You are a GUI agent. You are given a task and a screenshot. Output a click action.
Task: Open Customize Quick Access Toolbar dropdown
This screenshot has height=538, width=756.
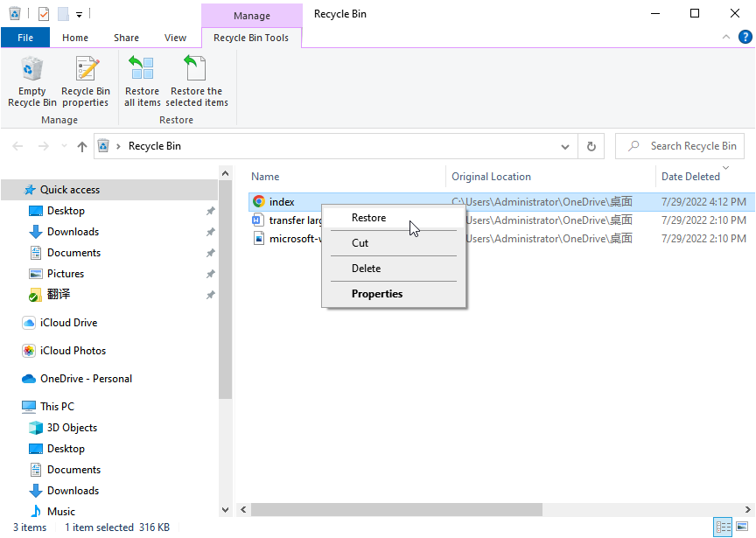[79, 15]
